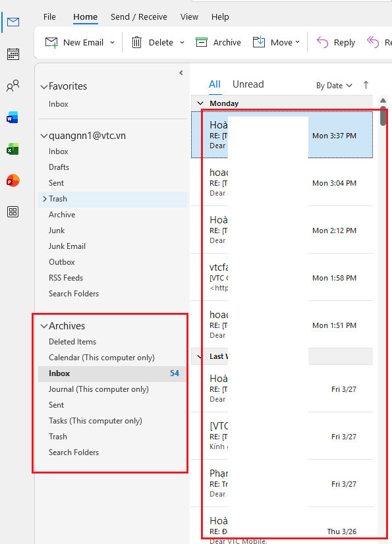Collapse the Favorites section
The image size is (392, 544).
[x=43, y=86]
